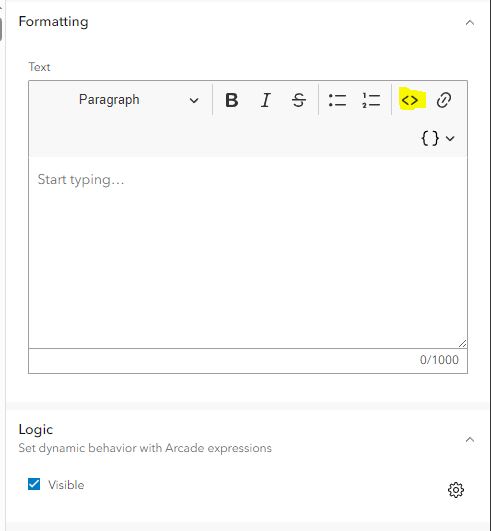Open the highlighted source code view

410,100
